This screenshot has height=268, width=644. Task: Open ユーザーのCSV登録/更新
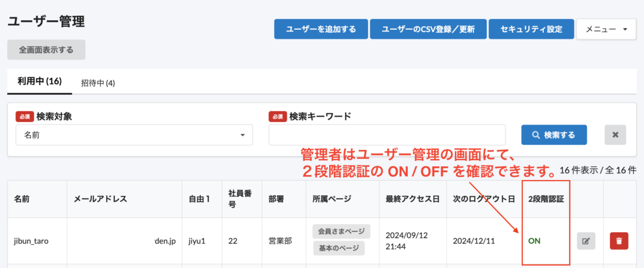pos(428,29)
